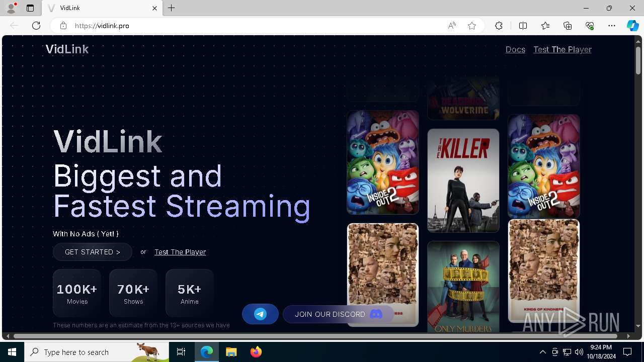The width and height of the screenshot is (644, 362).
Task: Select left Inside Out 2 poster
Action: (x=383, y=162)
